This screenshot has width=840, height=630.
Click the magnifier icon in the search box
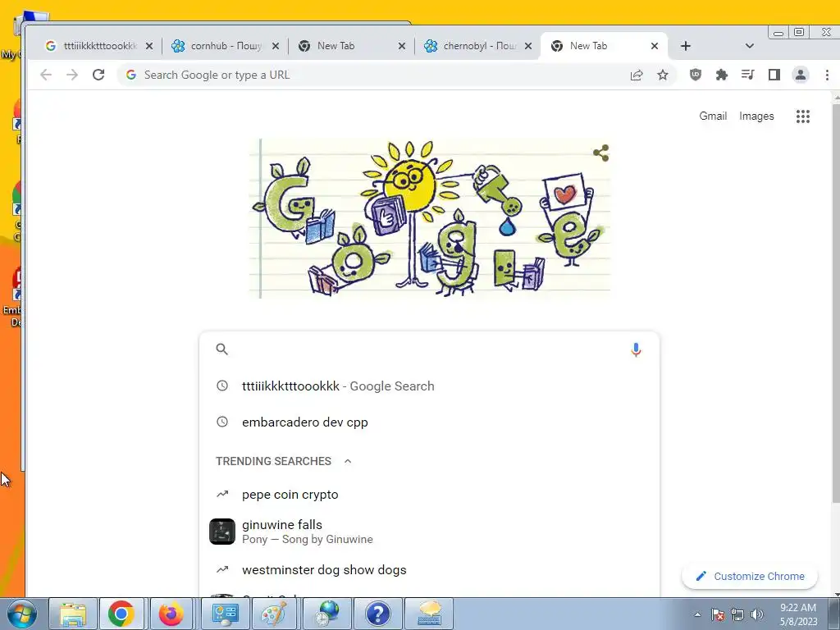coord(221,349)
